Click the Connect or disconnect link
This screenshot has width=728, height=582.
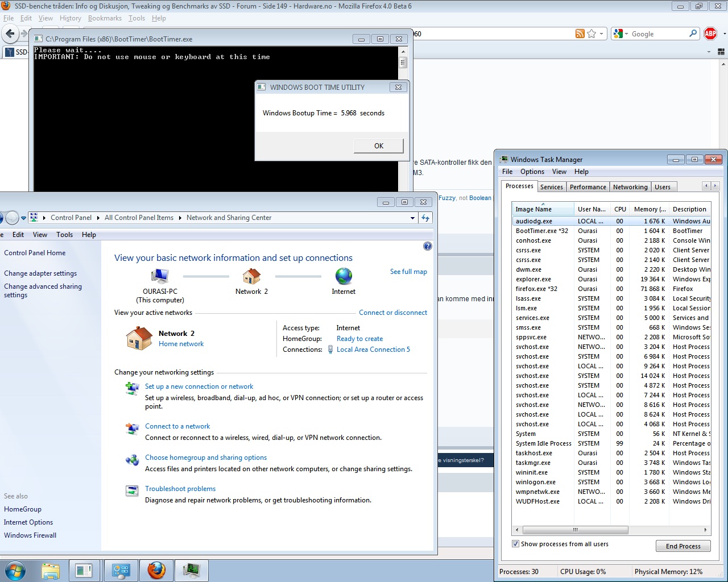[393, 313]
